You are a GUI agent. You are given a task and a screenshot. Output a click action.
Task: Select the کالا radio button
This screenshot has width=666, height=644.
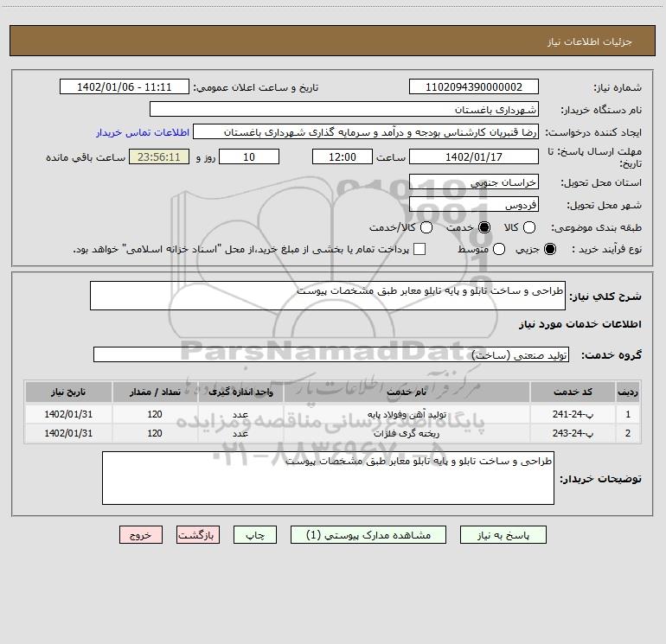tap(528, 227)
